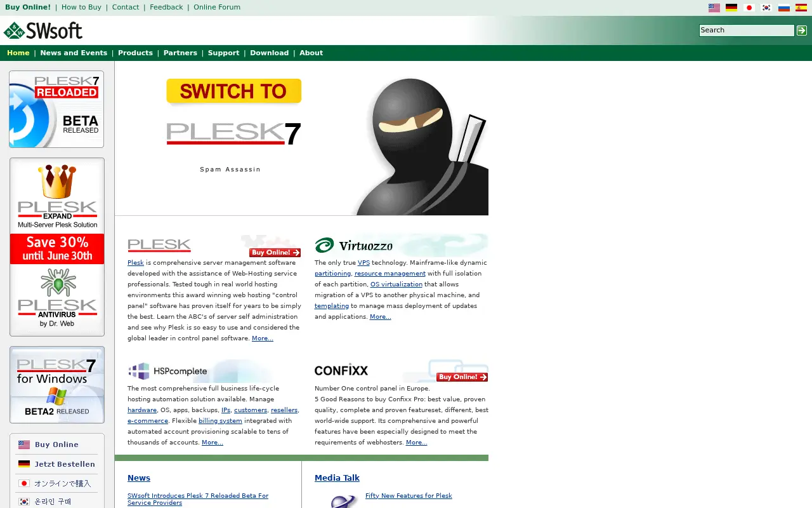Screen dimensions: 812x508
Task: Read Fifty New Features for Plesk article
Action: pyautogui.click(x=409, y=496)
